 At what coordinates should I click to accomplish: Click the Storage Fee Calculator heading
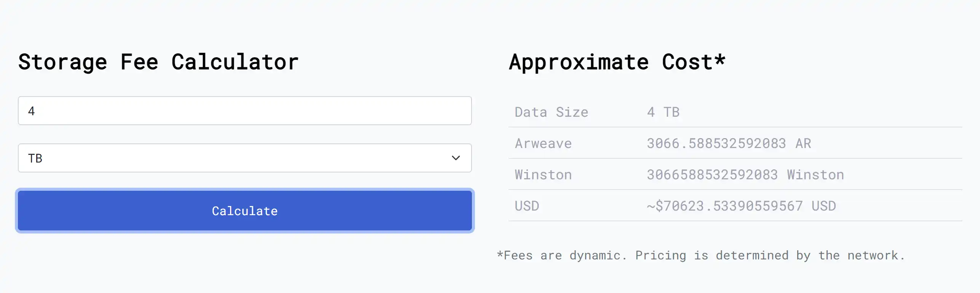coord(158,62)
